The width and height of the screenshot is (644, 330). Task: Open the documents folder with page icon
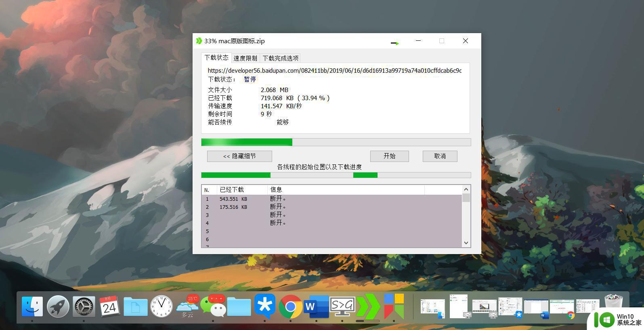[135, 306]
